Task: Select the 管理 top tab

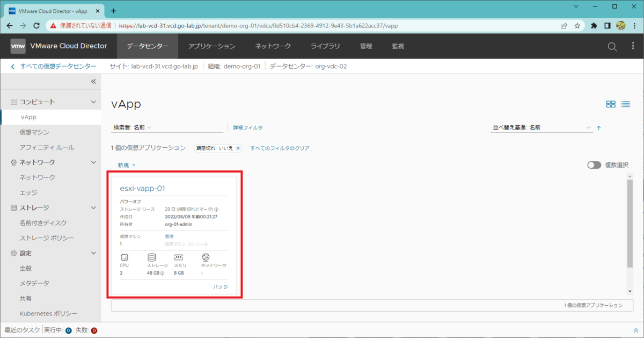Action: pos(366,46)
